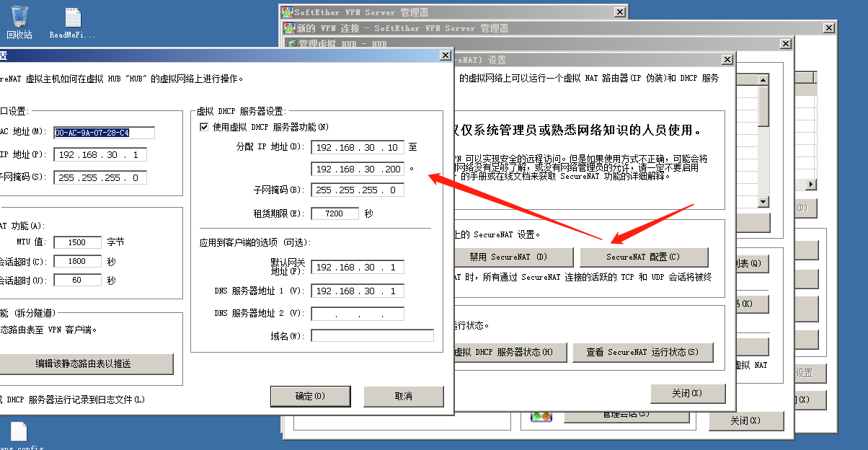
Task: Select the config file icon on desktop
Action: pos(19,436)
